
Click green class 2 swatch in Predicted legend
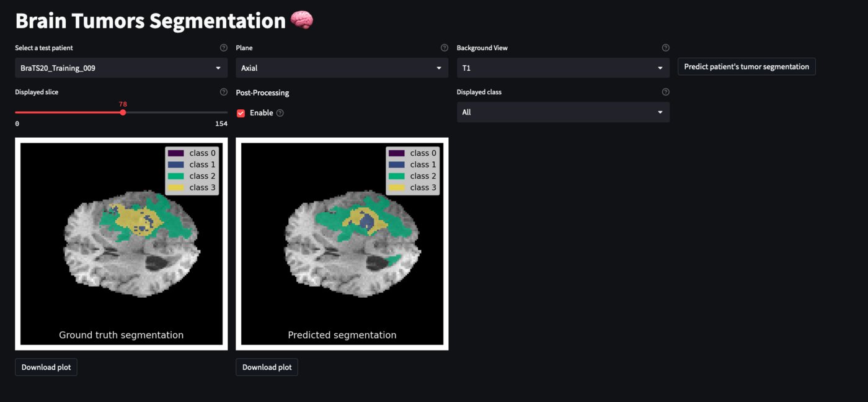pyautogui.click(x=397, y=176)
